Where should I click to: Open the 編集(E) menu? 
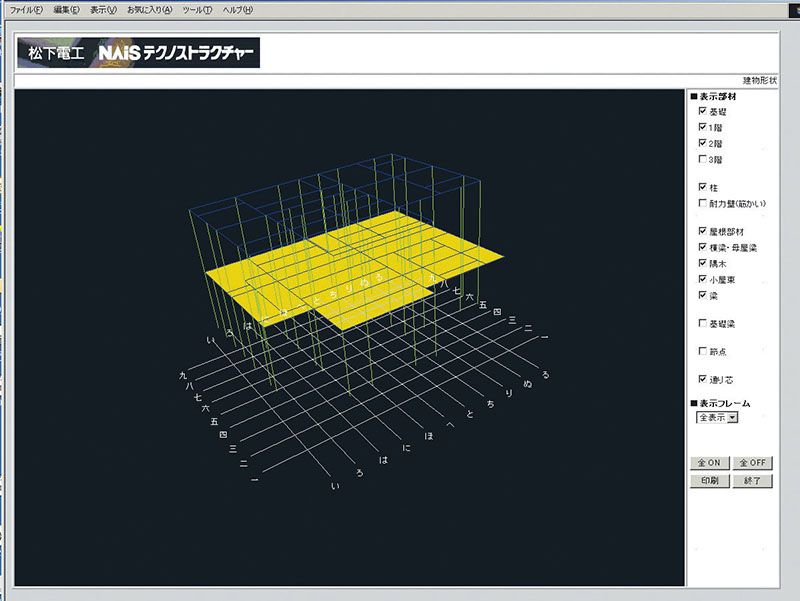click(66, 9)
